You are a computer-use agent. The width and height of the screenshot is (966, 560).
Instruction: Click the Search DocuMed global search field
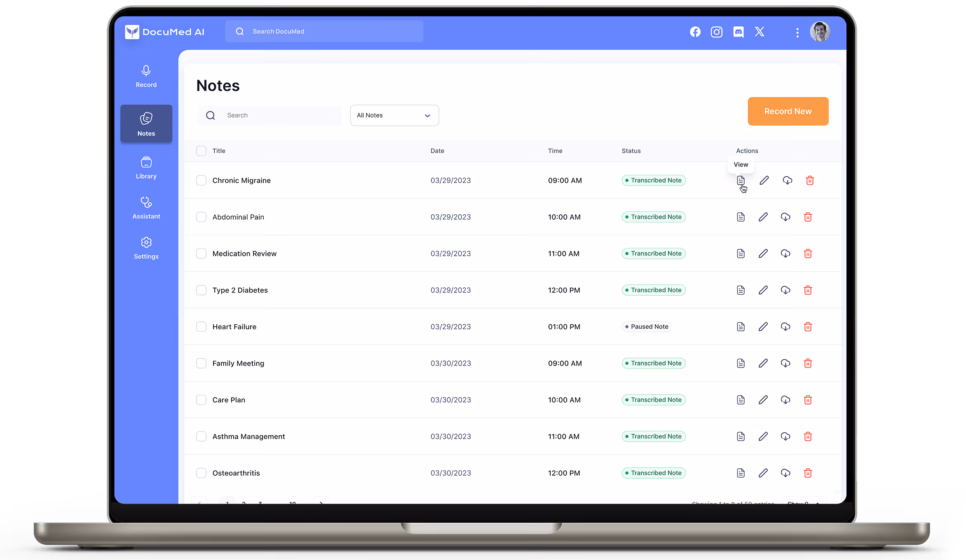tap(324, 31)
